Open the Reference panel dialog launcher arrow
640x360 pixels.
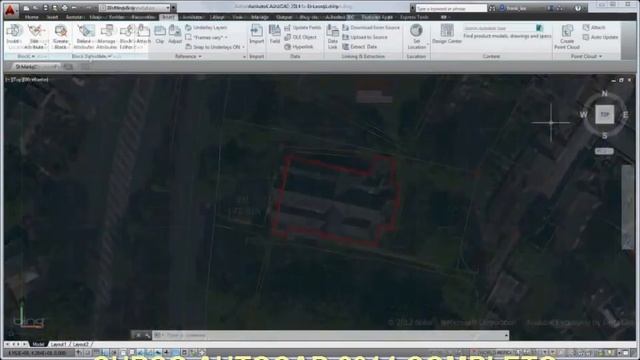pos(244,57)
